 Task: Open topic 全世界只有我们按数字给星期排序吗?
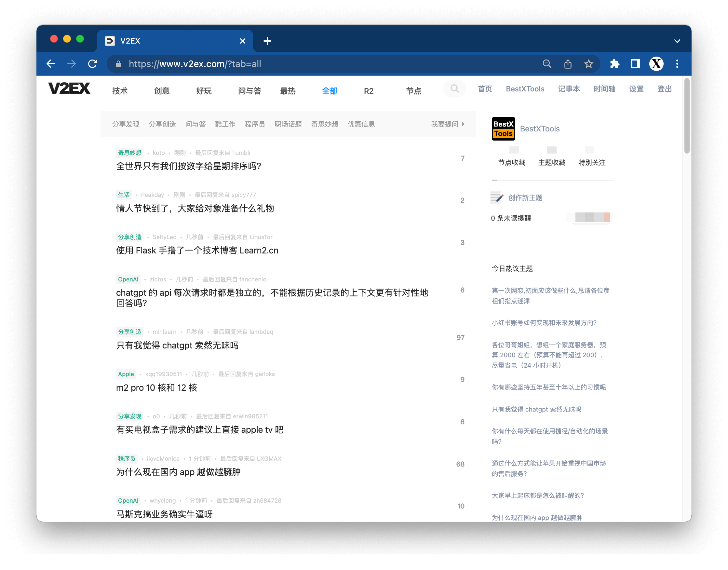tap(189, 166)
